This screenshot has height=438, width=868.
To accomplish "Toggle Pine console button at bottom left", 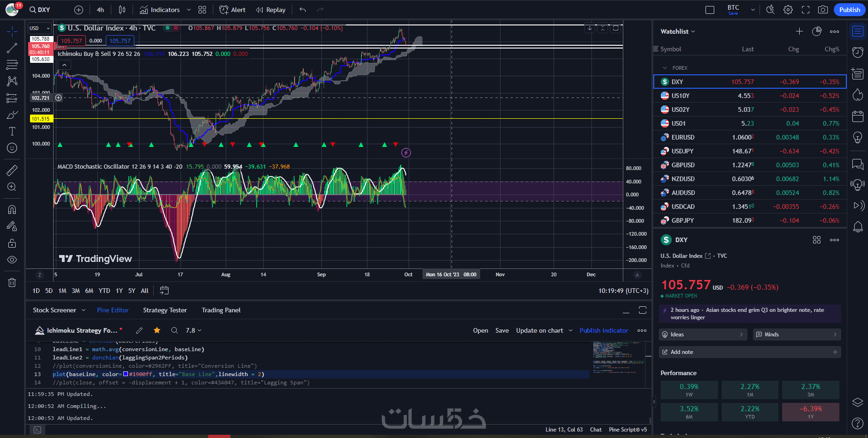I will 37,430.
